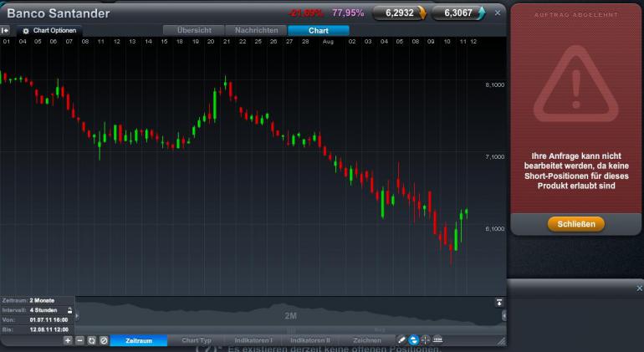The width and height of the screenshot is (644, 352).
Task: Click the 2M timeline range slider
Action: pyautogui.click(x=290, y=315)
